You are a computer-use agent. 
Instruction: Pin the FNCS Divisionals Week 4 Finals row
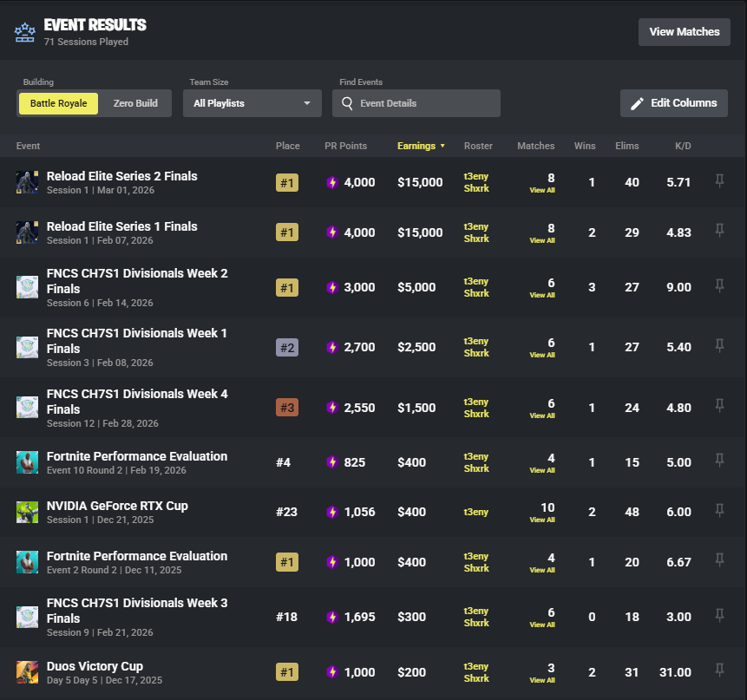tap(719, 406)
